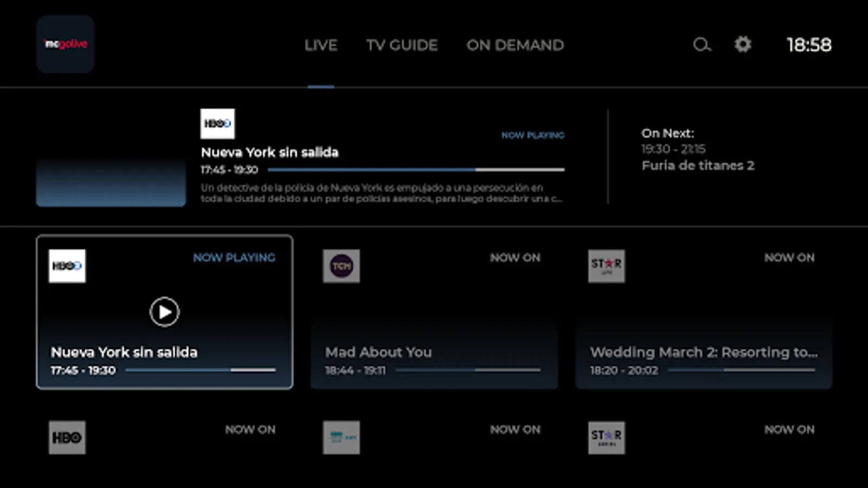Click the 19:30 - 21:15 upcoming time
Screen dimensions: 868x488
[x=674, y=149]
